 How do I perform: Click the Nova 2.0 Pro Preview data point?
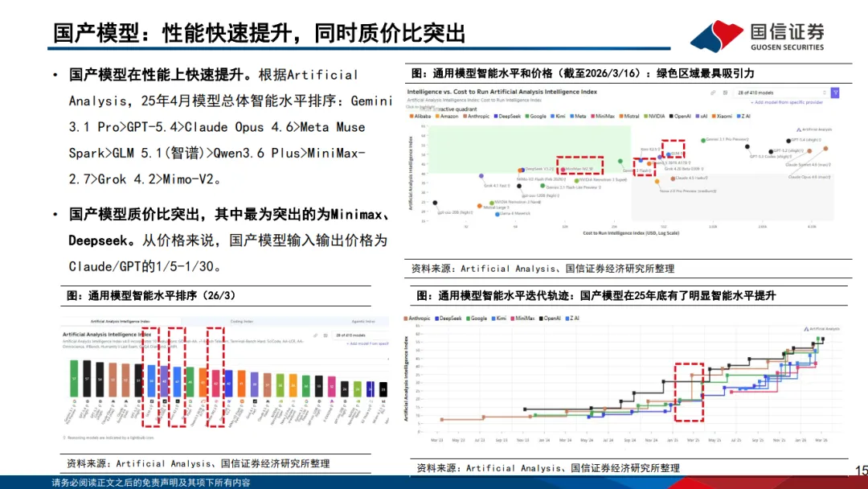[657, 181]
